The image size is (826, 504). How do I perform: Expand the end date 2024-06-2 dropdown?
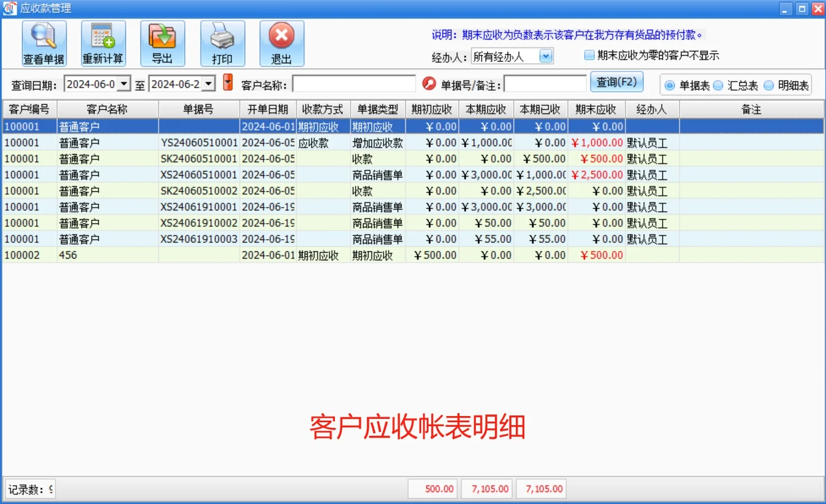point(209,83)
